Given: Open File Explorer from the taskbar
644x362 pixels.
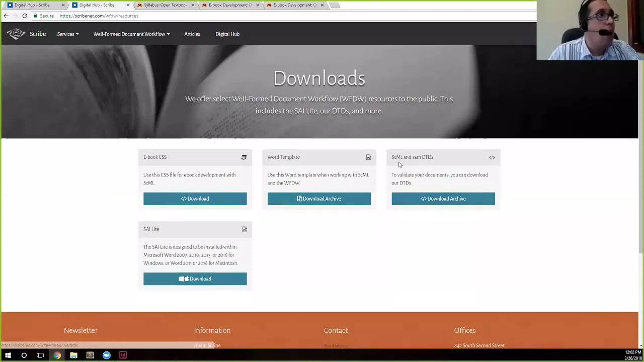Looking at the screenshot, I should (x=73, y=355).
